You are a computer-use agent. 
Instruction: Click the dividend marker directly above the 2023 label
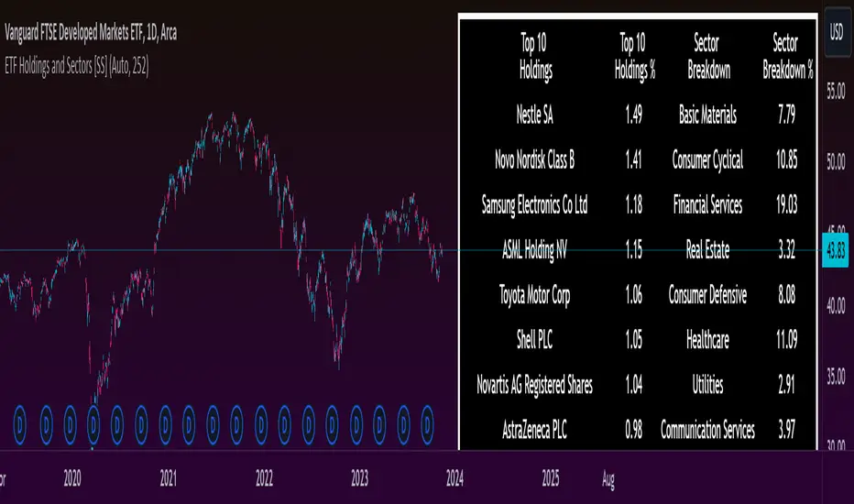tap(356, 424)
